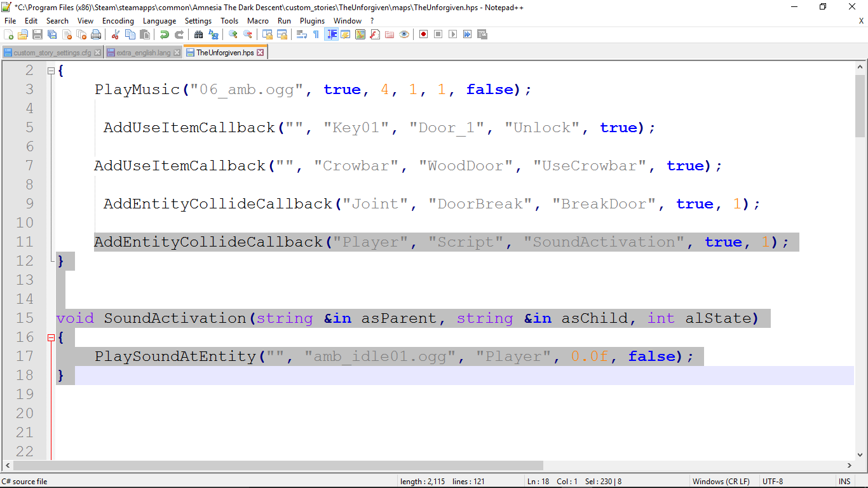Click the INS indicator in status bar
The height and width of the screenshot is (488, 868).
pyautogui.click(x=844, y=482)
